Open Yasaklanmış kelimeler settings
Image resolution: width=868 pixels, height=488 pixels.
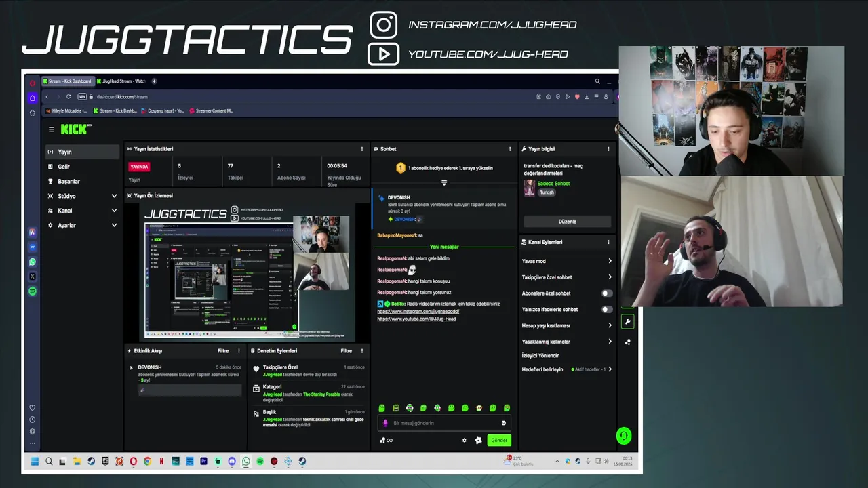click(567, 342)
